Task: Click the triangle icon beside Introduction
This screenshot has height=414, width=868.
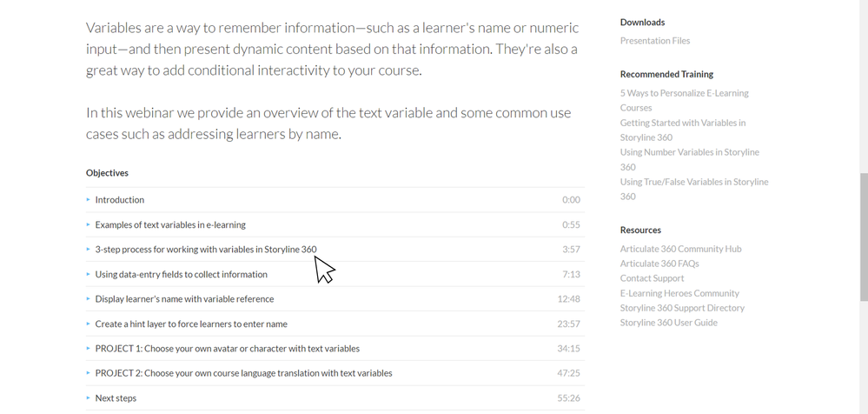Action: coord(89,200)
